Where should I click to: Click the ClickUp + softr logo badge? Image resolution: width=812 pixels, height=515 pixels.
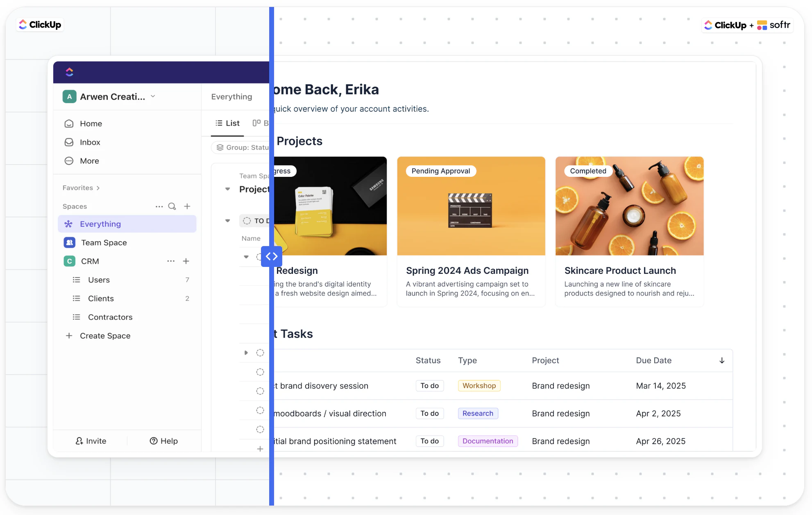[x=747, y=25]
